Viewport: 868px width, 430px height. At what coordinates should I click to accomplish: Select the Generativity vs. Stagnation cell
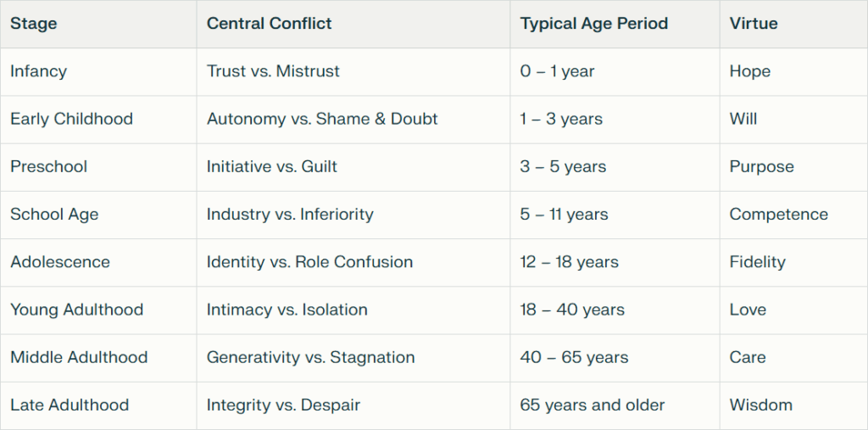(311, 357)
